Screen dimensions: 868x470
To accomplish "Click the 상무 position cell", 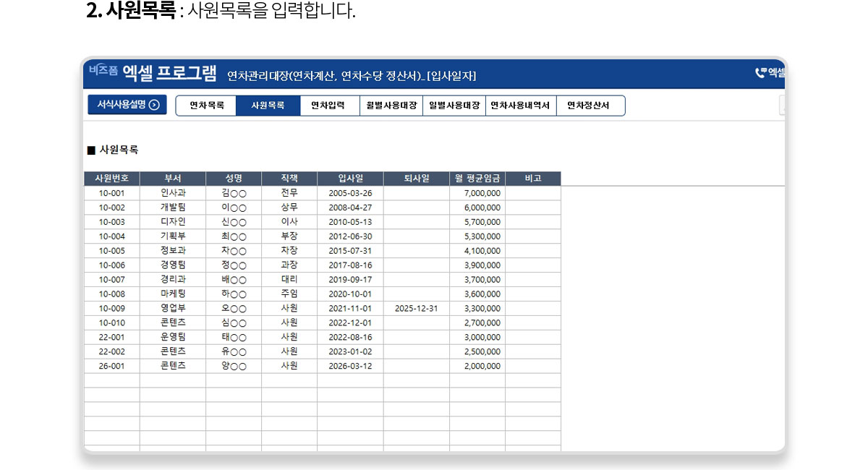I will coord(289,208).
